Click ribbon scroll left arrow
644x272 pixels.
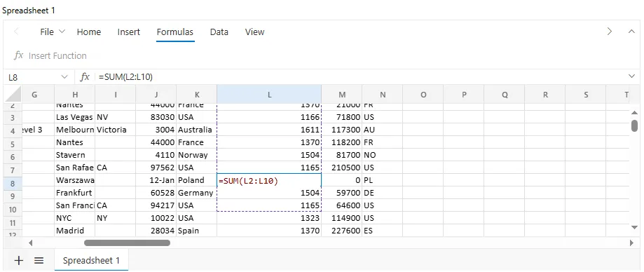(x=16, y=32)
